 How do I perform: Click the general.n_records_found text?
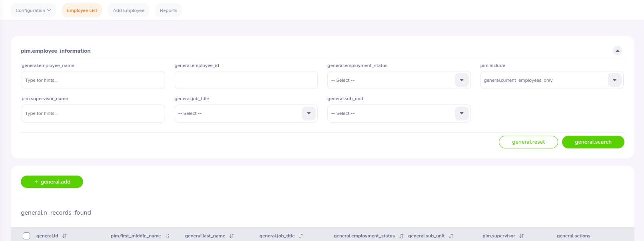56,213
